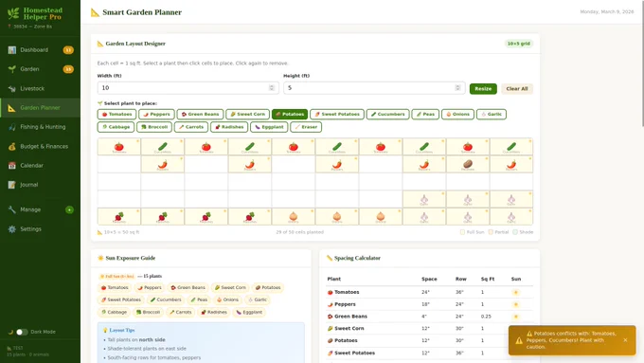The width and height of the screenshot is (644, 363).
Task: Click the green Resize button
Action: [483, 89]
